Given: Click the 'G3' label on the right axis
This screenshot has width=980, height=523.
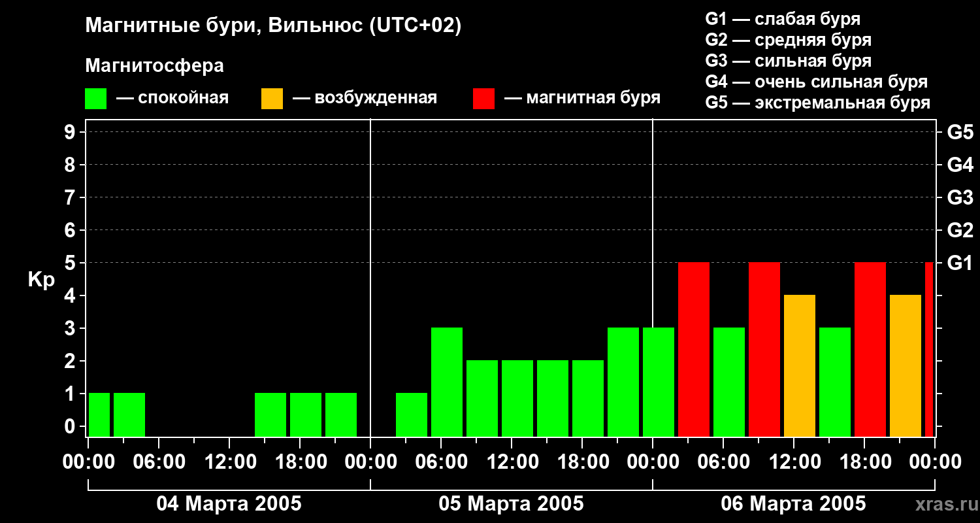Looking at the screenshot, I should 960,197.
